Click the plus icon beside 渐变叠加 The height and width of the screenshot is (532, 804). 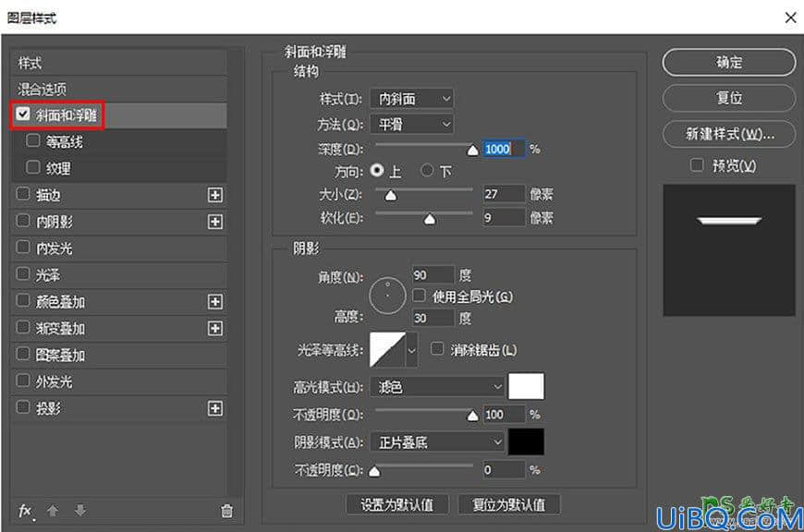coord(215,328)
